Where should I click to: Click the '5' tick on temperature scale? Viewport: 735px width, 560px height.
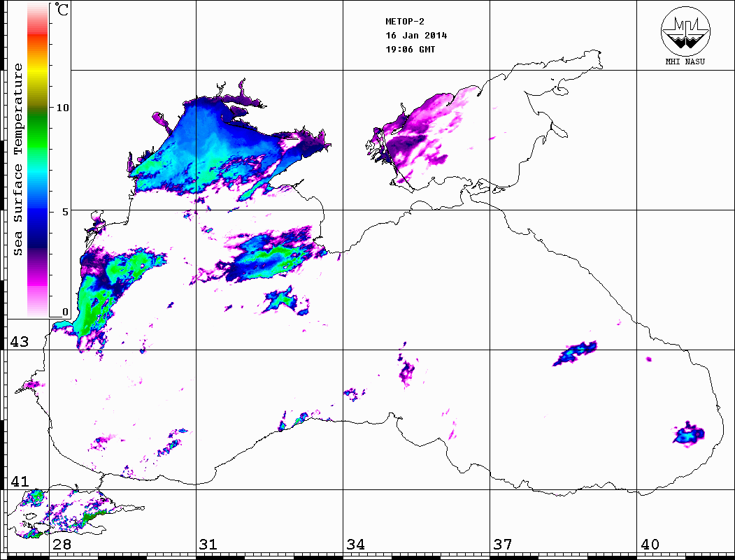(x=65, y=211)
